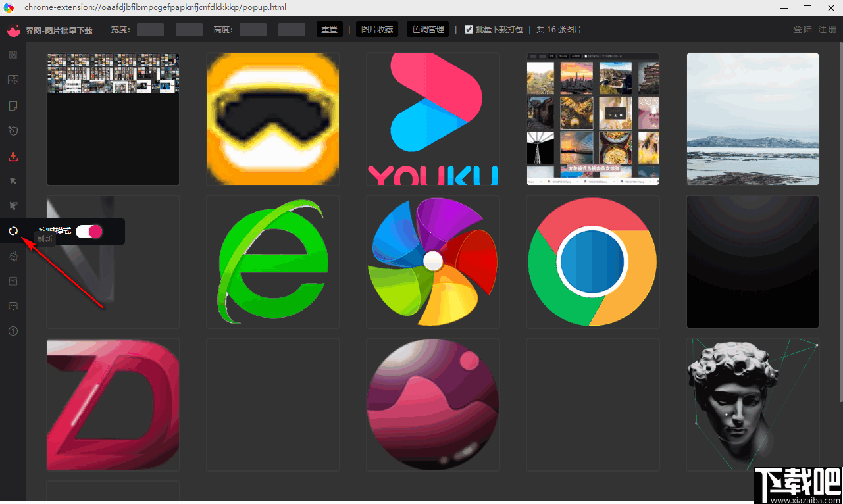Select the photo gallery grid screenshot thumbnail
The image size is (843, 504).
click(x=593, y=119)
